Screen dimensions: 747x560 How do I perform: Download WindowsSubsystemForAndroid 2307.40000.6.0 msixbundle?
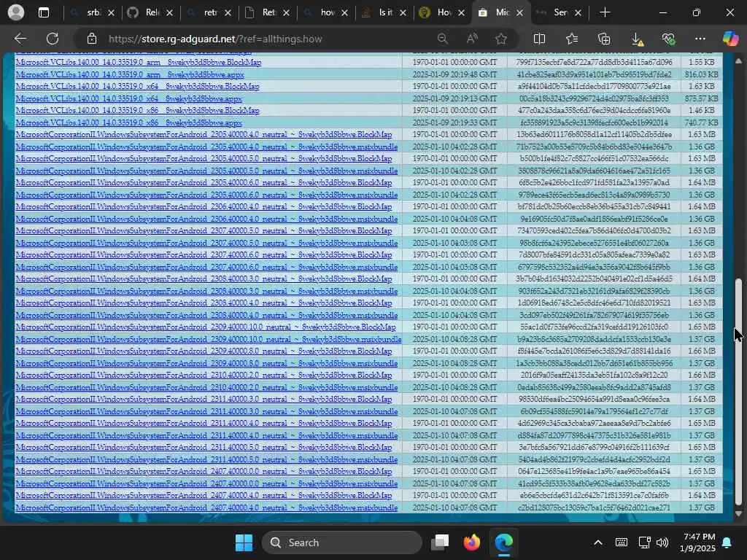tap(206, 267)
